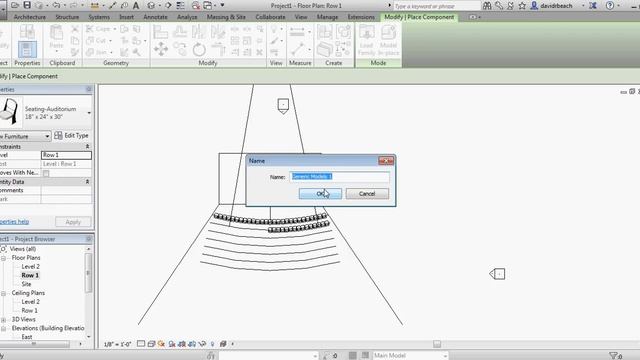Select Level 2 under Floor Plans
The width and height of the screenshot is (640, 360).
[31, 267]
